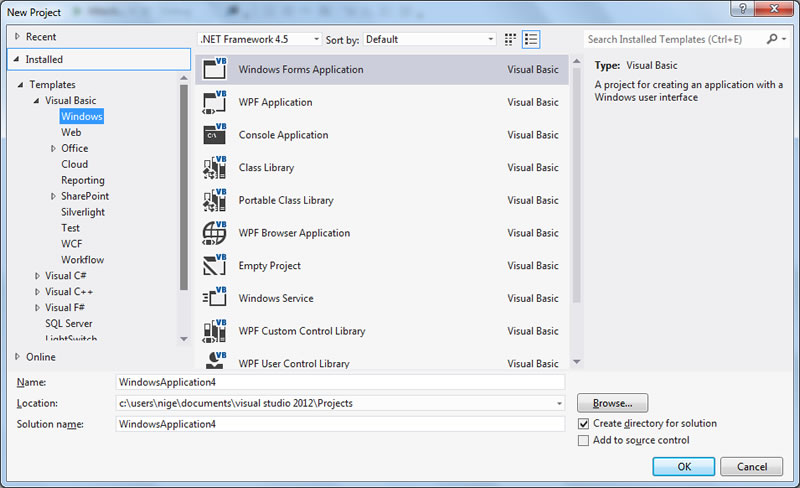
Task: Select the WCF category
Action: (x=71, y=243)
